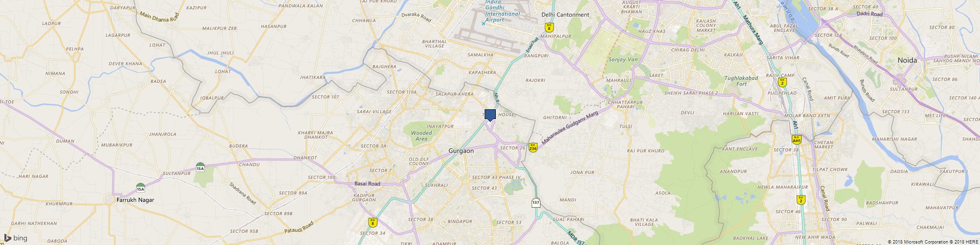Click the NH 8 shield near Sector 34

pyautogui.click(x=373, y=222)
